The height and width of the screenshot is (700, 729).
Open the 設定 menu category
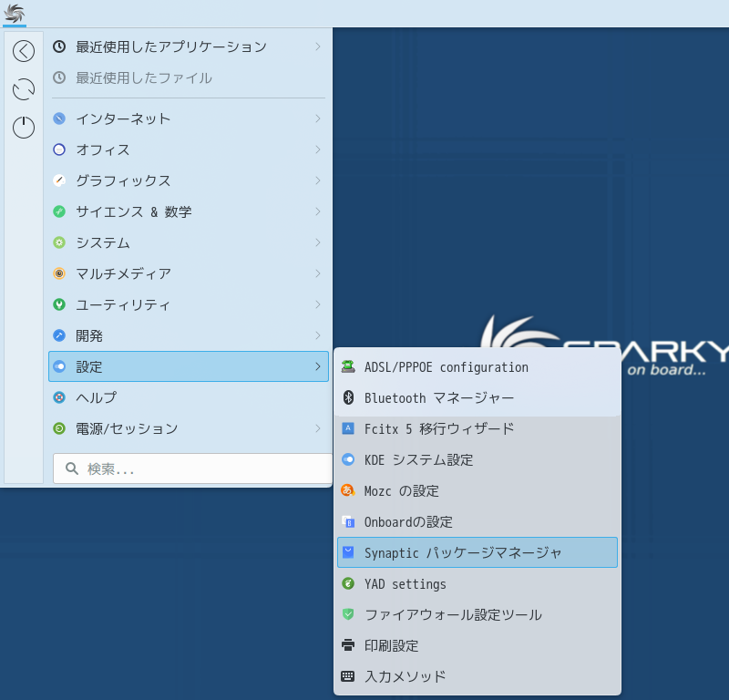[189, 366]
